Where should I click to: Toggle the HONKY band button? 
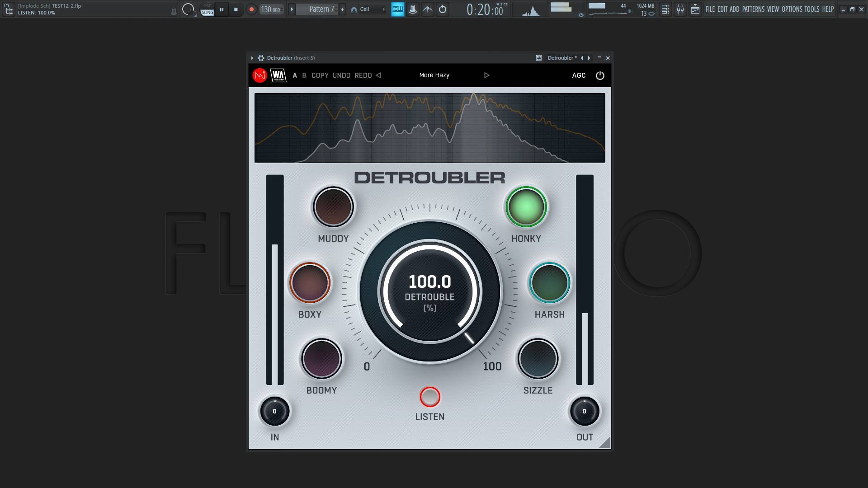coord(526,207)
